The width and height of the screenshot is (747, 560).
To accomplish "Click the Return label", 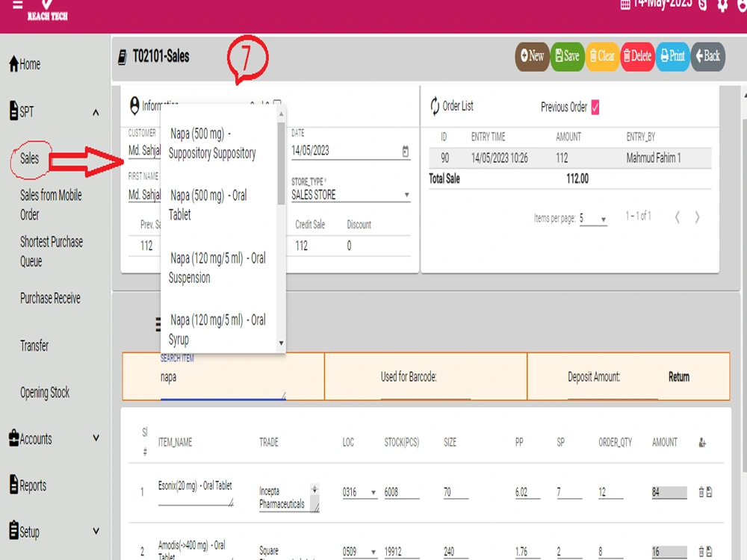I will pos(679,377).
